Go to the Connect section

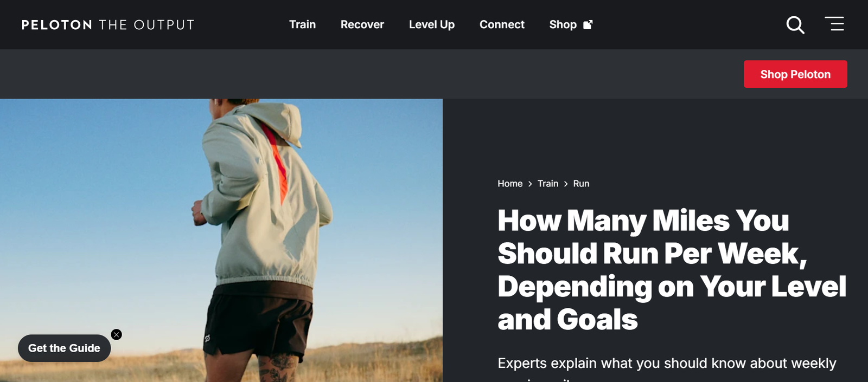point(502,25)
